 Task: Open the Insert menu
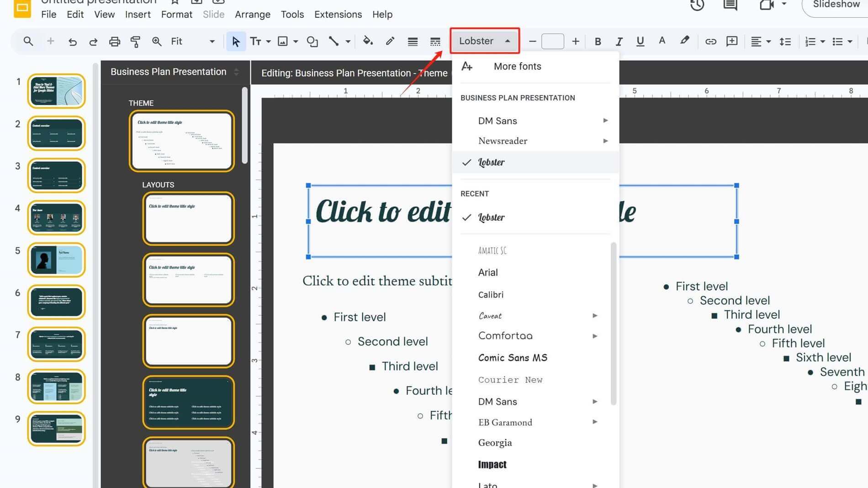[x=138, y=15]
